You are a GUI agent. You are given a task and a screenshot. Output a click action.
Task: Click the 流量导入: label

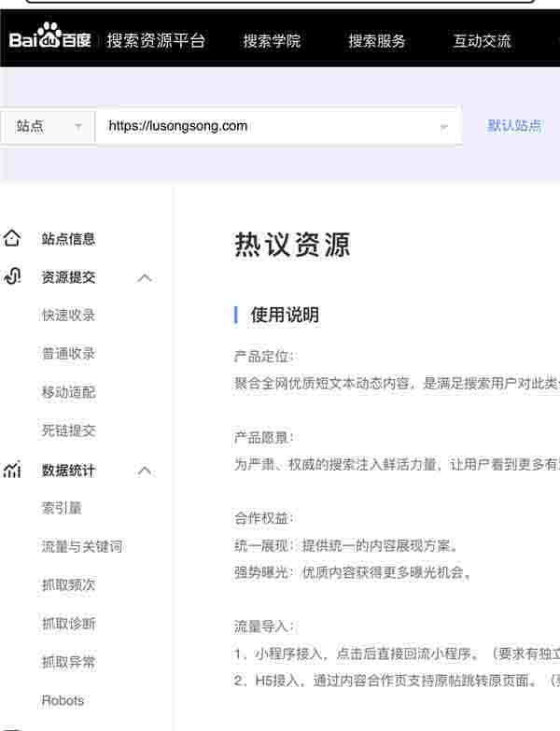(x=264, y=626)
